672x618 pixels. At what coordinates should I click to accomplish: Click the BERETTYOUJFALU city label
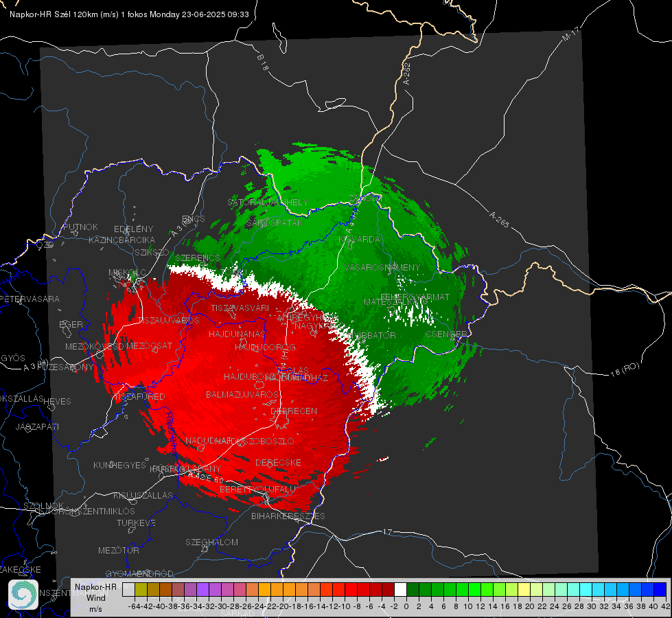tap(257, 489)
